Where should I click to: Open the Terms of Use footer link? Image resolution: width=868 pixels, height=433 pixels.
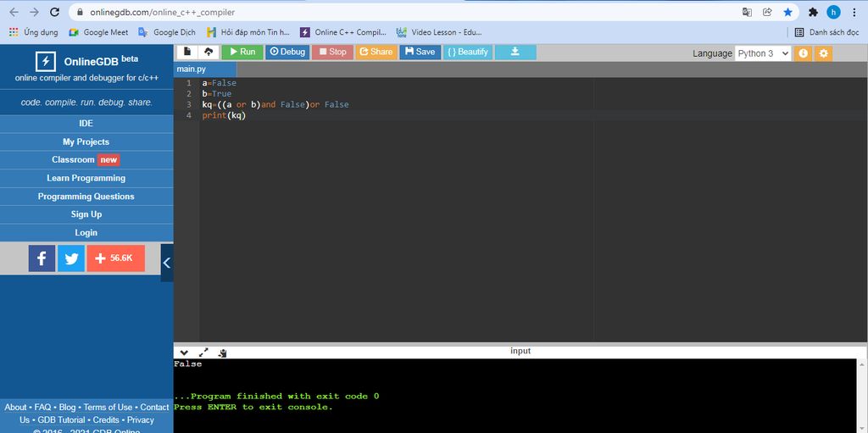(x=108, y=407)
